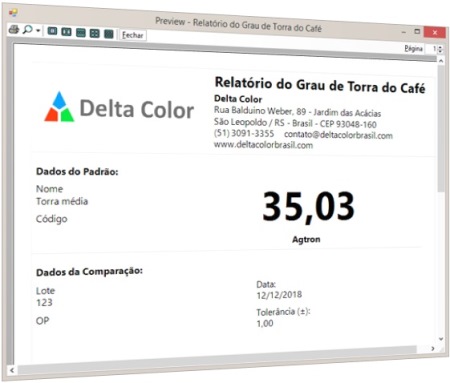Click the tolerance value 1,00
The height and width of the screenshot is (383, 450).
coord(265,323)
